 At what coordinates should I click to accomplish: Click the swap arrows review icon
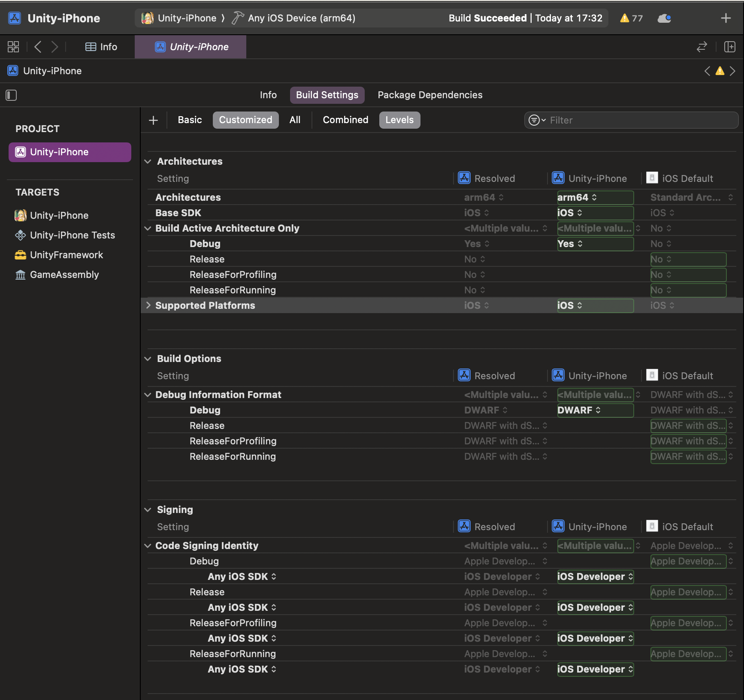coord(702,47)
